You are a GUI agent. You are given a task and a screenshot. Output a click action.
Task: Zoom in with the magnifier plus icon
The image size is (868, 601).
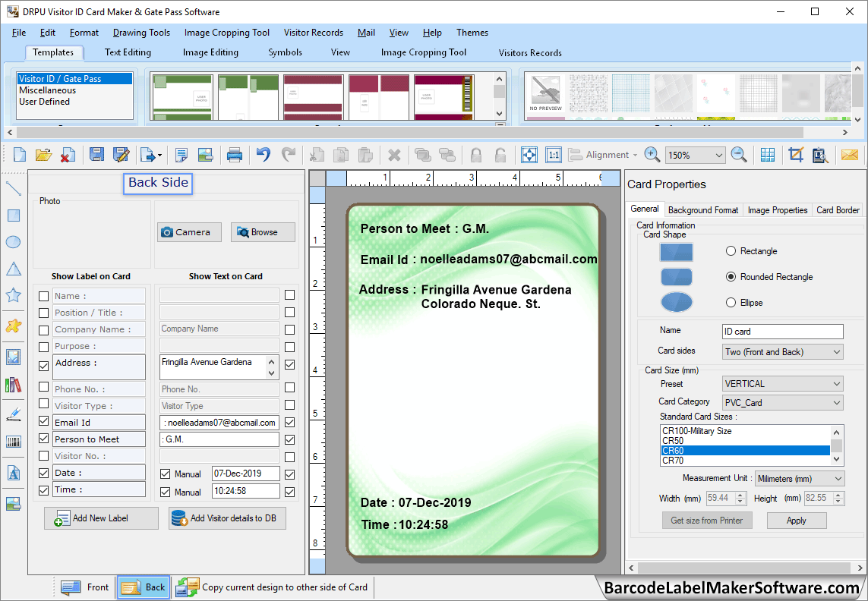pyautogui.click(x=652, y=155)
